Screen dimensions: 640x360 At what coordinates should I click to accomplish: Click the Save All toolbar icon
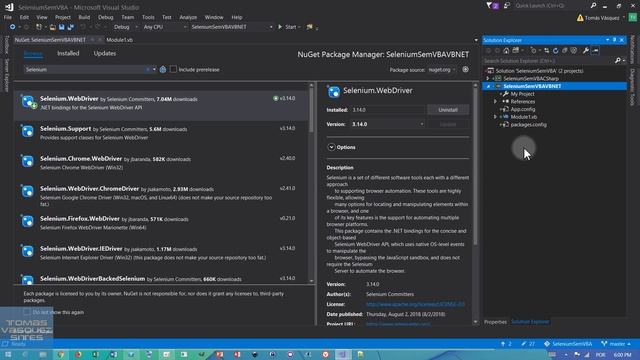click(71, 27)
